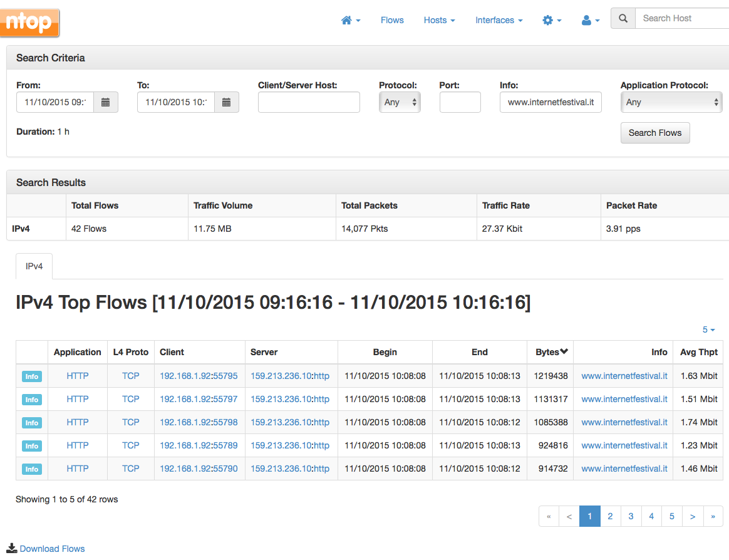Viewport: 729px width, 560px height.
Task: Go to previous page with < button
Action: 569,516
